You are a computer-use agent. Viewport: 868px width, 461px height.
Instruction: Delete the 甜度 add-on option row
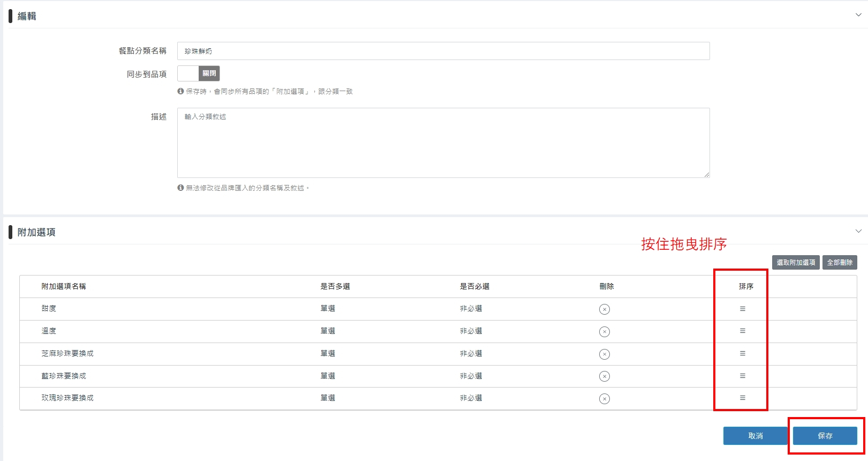point(604,309)
